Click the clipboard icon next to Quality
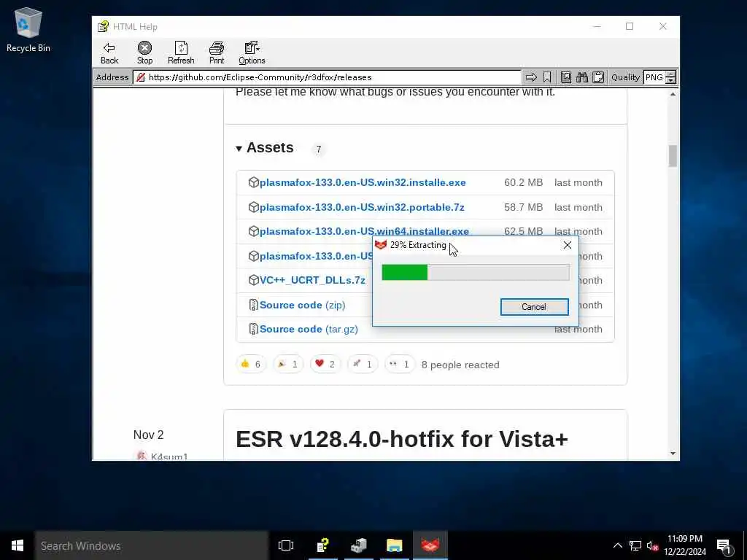The height and width of the screenshot is (560, 747). click(x=598, y=77)
